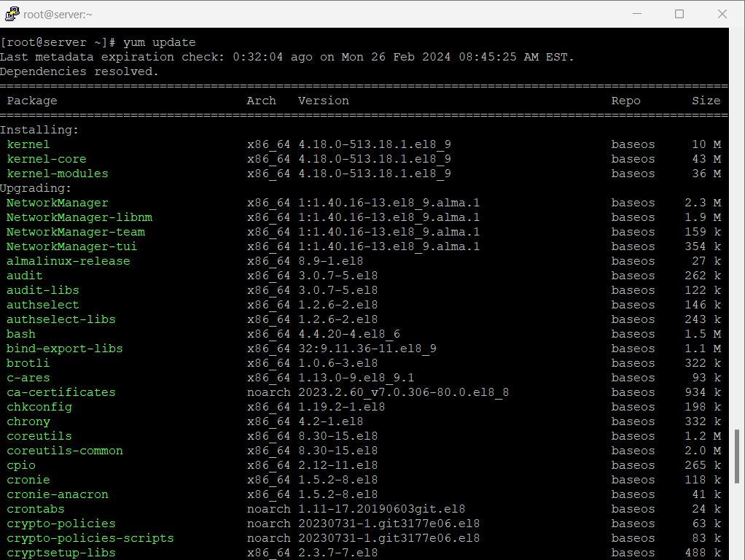Image resolution: width=745 pixels, height=560 pixels.
Task: Click version '1.11-17.20190603git.el8' of crontabs
Action: click(381, 509)
